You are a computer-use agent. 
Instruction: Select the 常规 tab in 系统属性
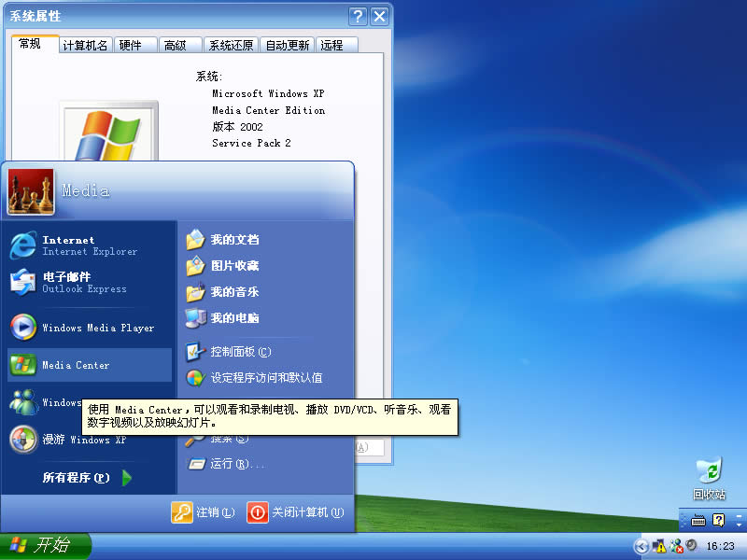(35, 44)
